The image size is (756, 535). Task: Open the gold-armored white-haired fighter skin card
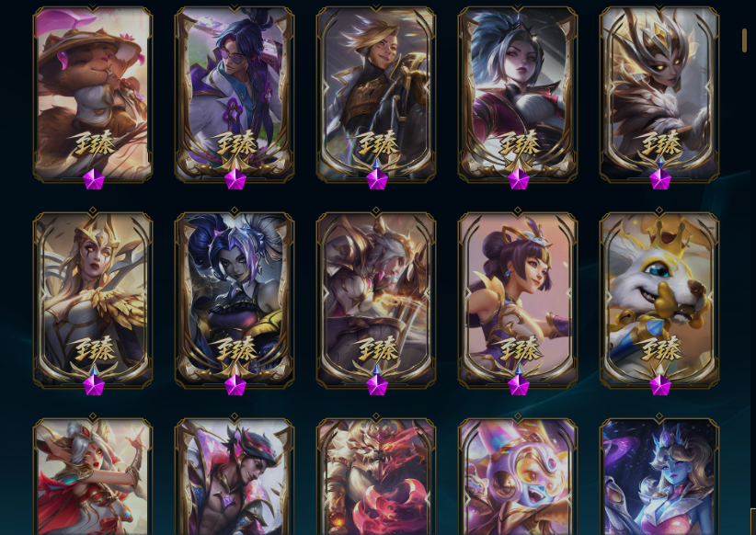point(376,300)
